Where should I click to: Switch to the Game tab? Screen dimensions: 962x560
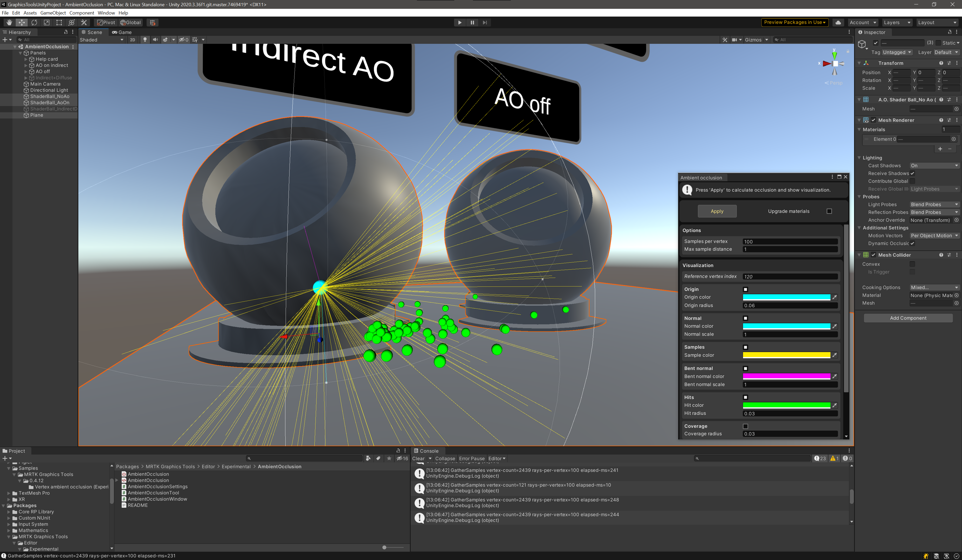coord(122,32)
